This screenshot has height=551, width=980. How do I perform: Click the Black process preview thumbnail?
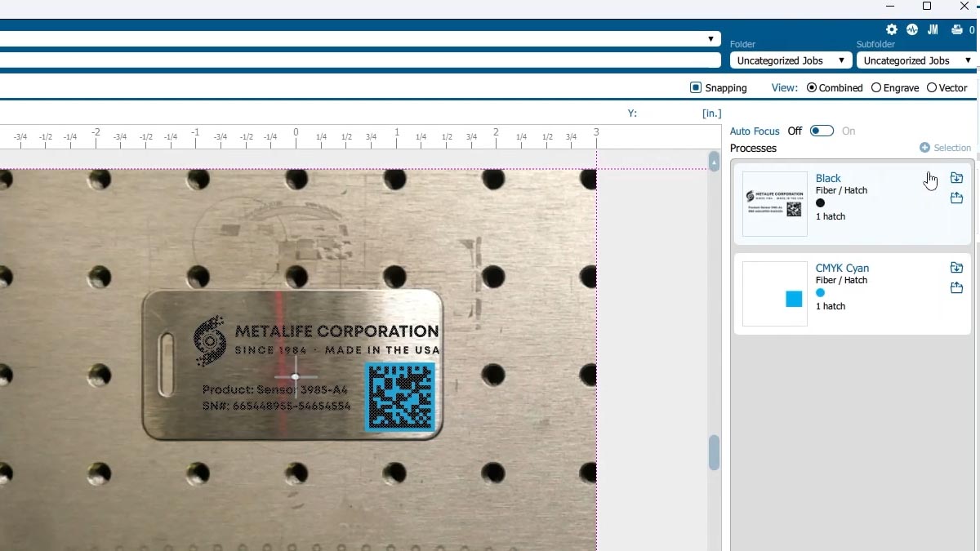(774, 204)
